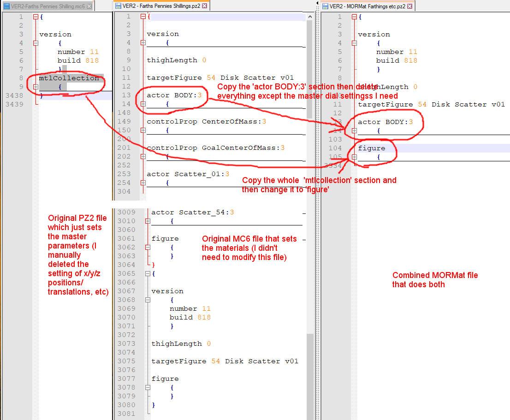Click 'targetFigure 54 Disk Scatter v01' line 11 middle pane
Image resolution: width=510 pixels, height=420 pixels.
[220, 78]
